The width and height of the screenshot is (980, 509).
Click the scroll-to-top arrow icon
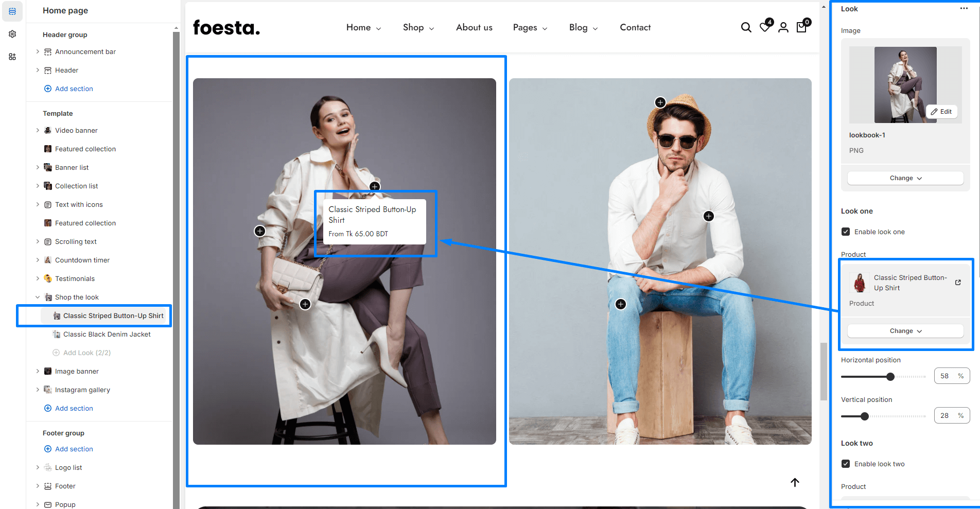coord(795,482)
